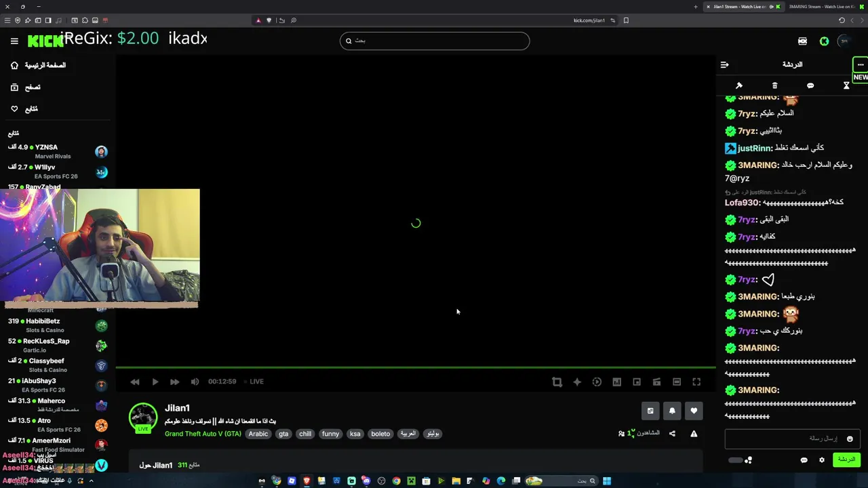
Task: Open the following sidebar item with heart
Action: pos(24,109)
